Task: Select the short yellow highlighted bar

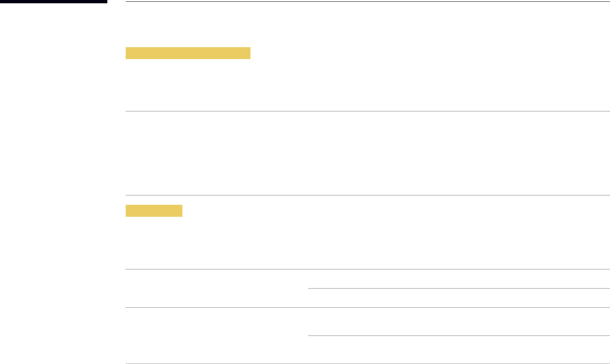Action: coord(154,211)
